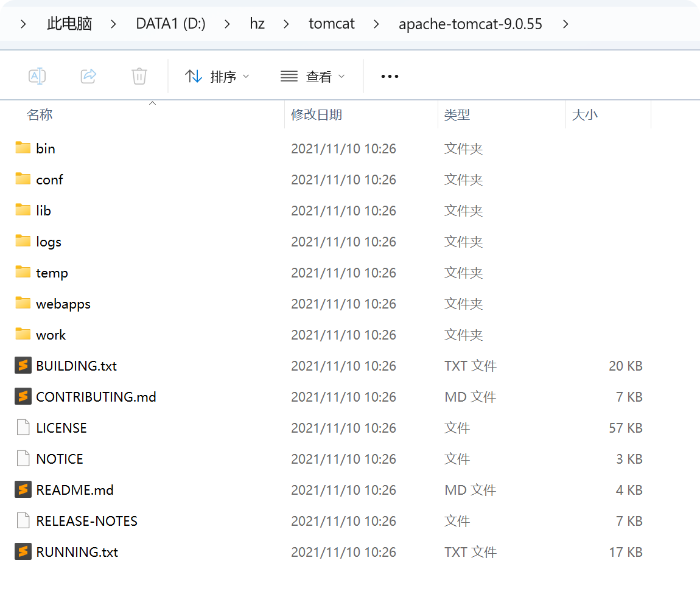Click MD 文件 type in CONTRIBUTING.md row
The width and height of the screenshot is (700, 597).
tap(470, 397)
